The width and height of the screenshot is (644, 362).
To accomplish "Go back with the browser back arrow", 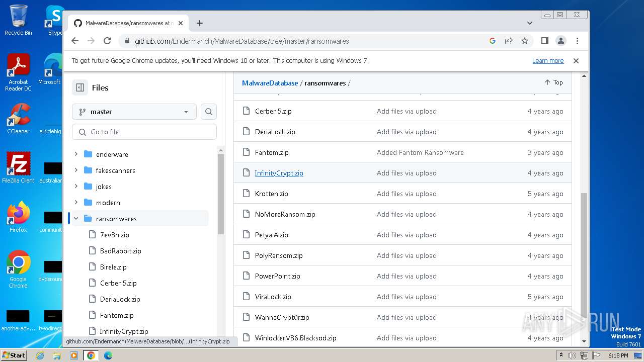I will [x=75, y=41].
